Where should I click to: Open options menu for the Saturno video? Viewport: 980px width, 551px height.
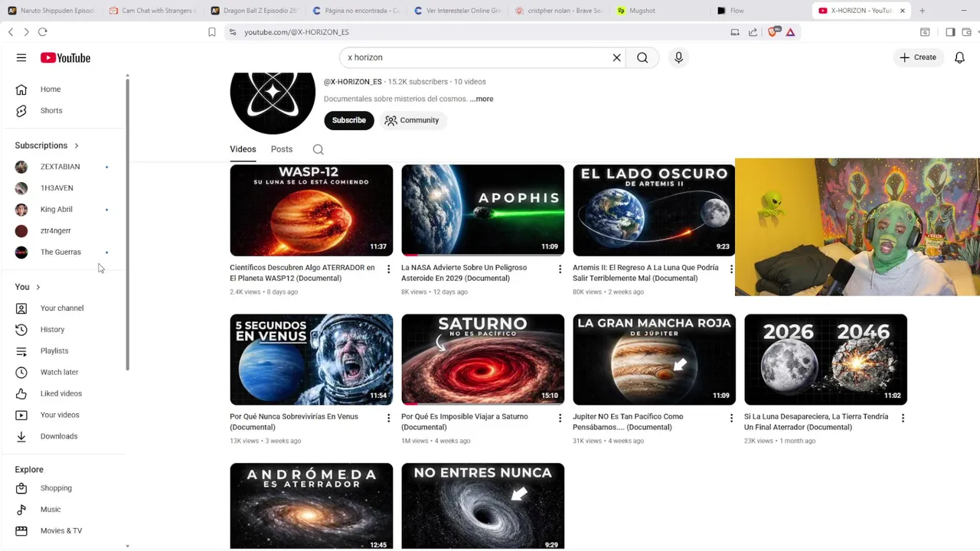[560, 419]
